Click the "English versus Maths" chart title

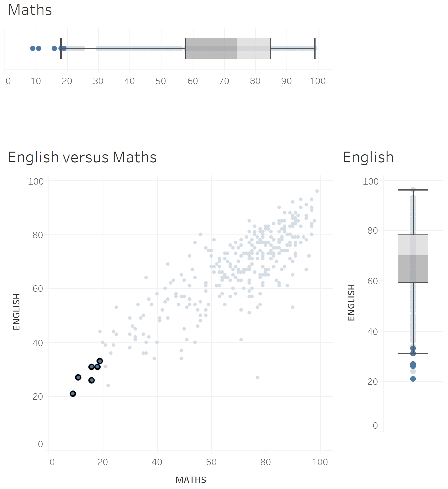82,157
